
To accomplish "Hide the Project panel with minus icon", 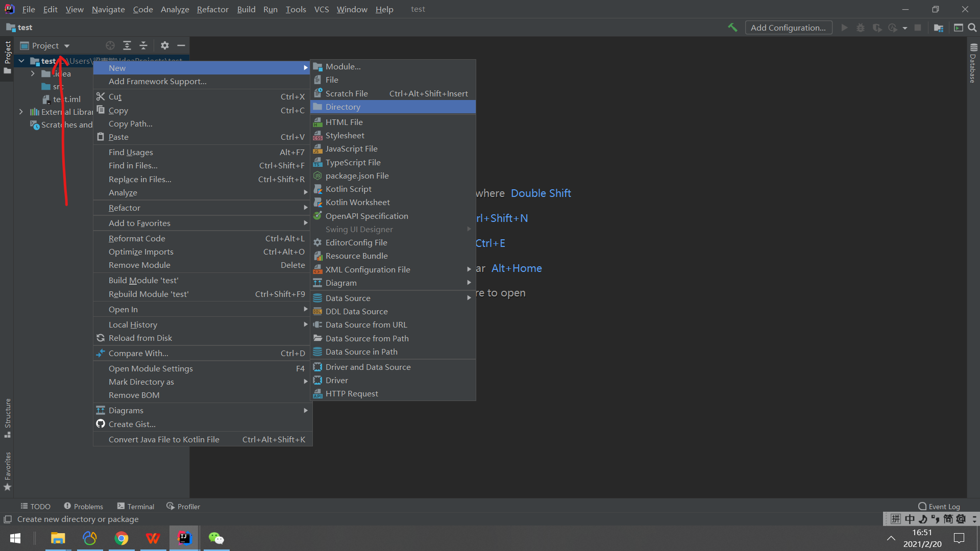I will pos(181,45).
